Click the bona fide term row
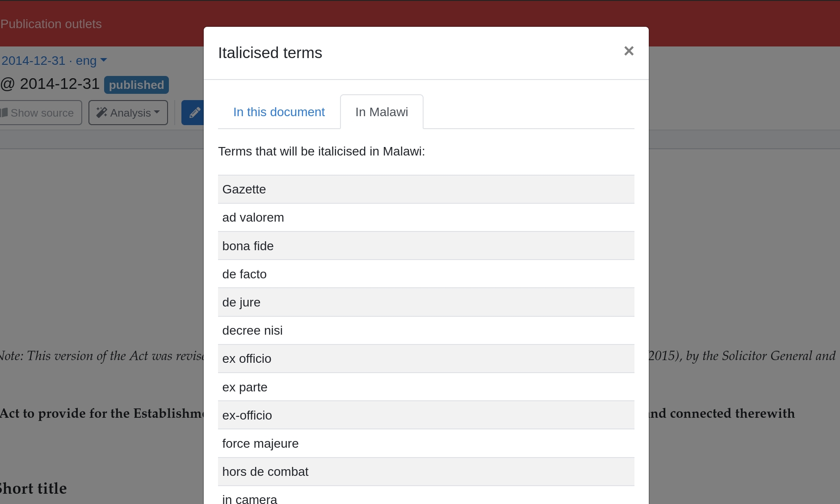 (426, 246)
